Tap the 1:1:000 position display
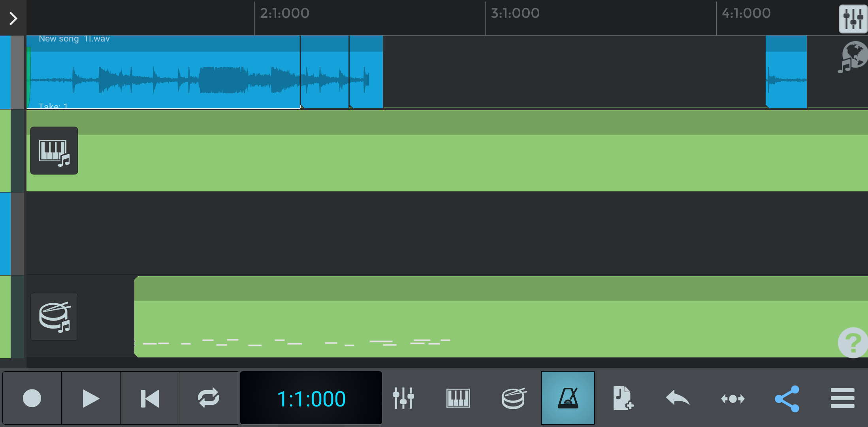868x427 pixels. [x=311, y=398]
